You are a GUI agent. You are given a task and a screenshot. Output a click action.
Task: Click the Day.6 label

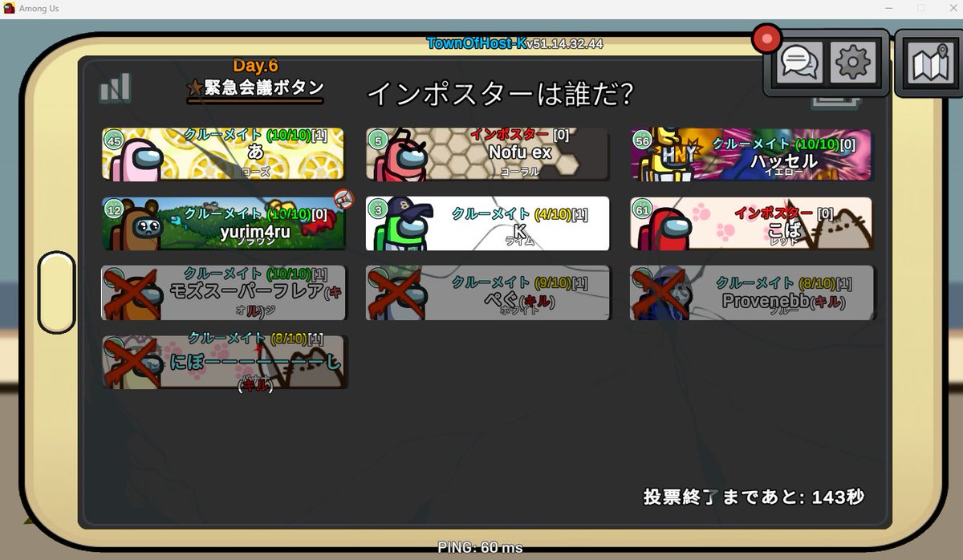pyautogui.click(x=255, y=66)
